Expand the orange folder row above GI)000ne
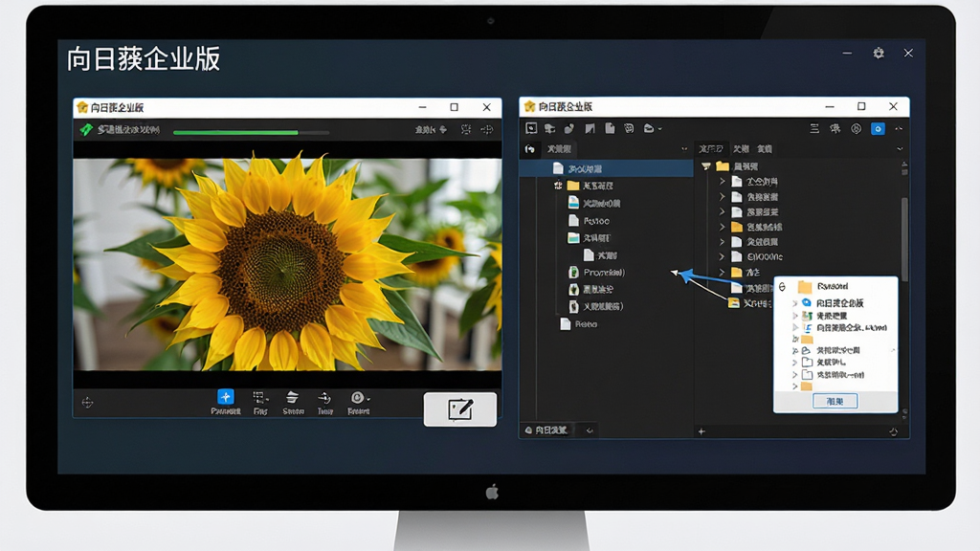This screenshot has height=551, width=980. pos(723,227)
